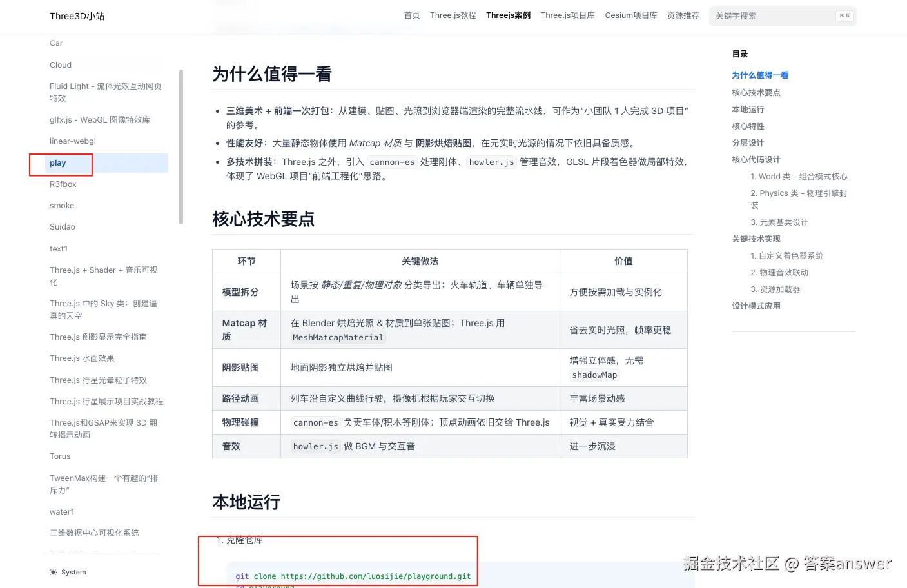Open 三维数据中心可视化系统 sidebar entry
This screenshot has width=907, height=588.
[x=94, y=533]
